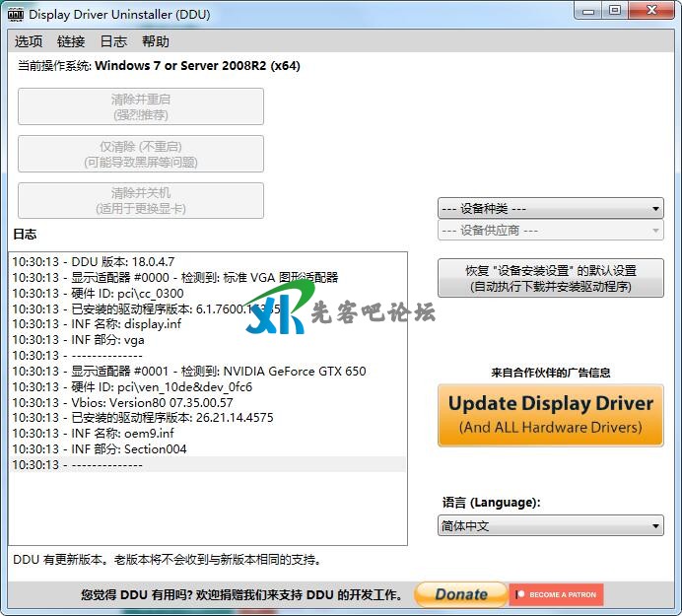Expand the 设备种类 dropdown
The image size is (682, 616).
(x=550, y=208)
